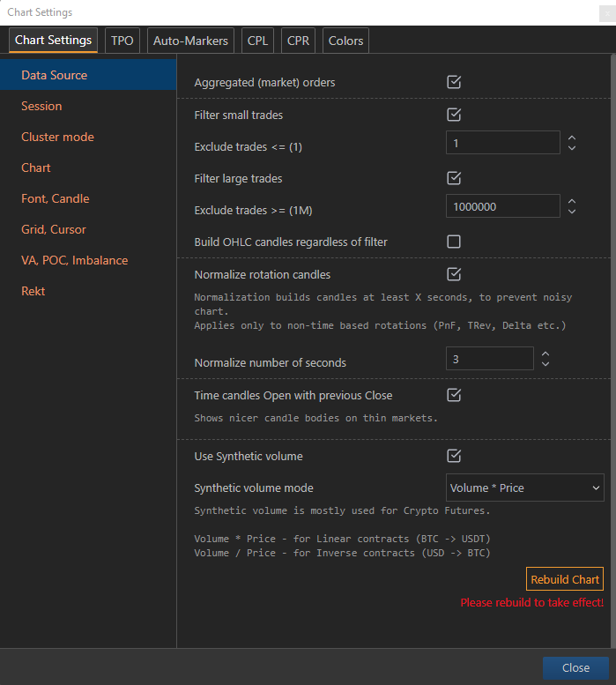Image resolution: width=616 pixels, height=685 pixels.
Task: Select the Chart Settings tab
Action: pyautogui.click(x=53, y=41)
